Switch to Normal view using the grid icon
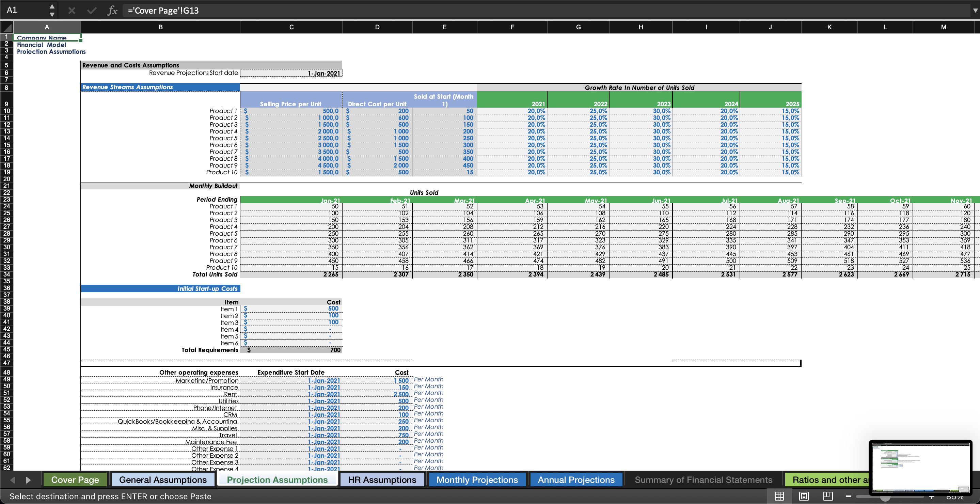 780,496
